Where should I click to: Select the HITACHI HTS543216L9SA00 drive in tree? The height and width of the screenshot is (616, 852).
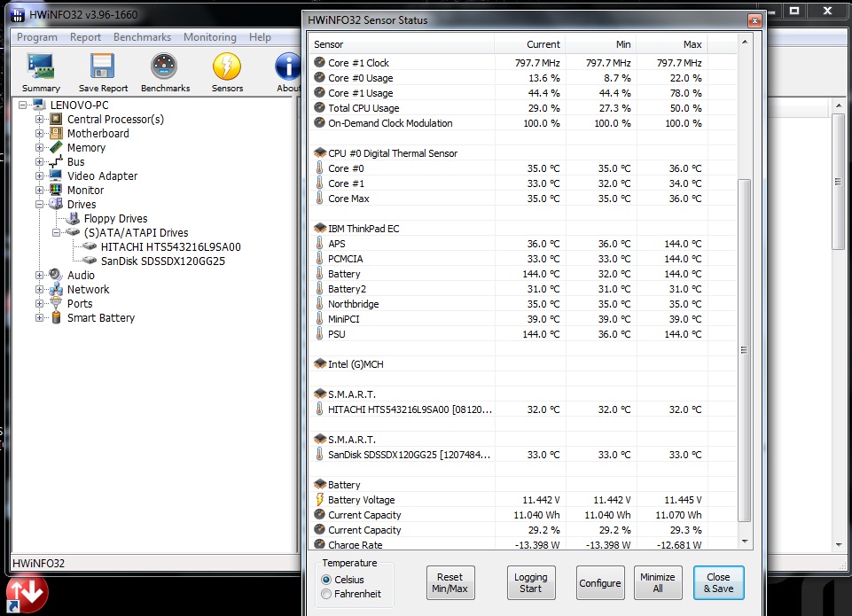coord(170,246)
